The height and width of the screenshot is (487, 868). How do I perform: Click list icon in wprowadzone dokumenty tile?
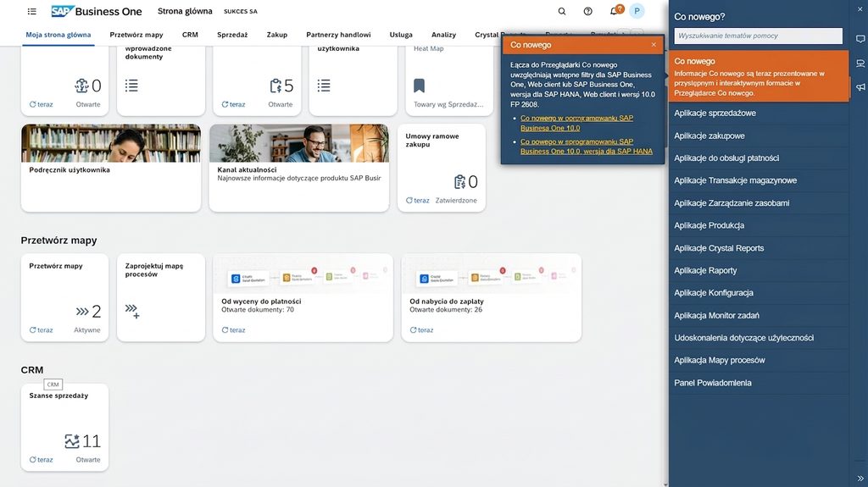131,86
